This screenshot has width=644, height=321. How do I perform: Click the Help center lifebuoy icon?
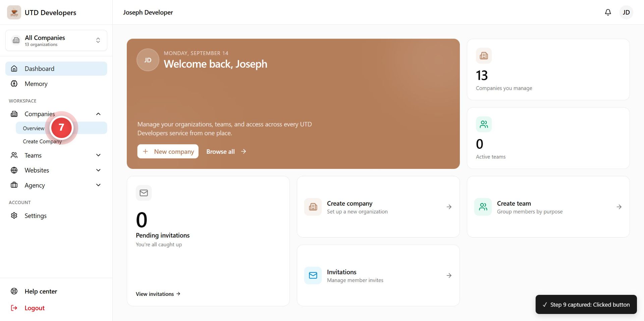(x=14, y=291)
